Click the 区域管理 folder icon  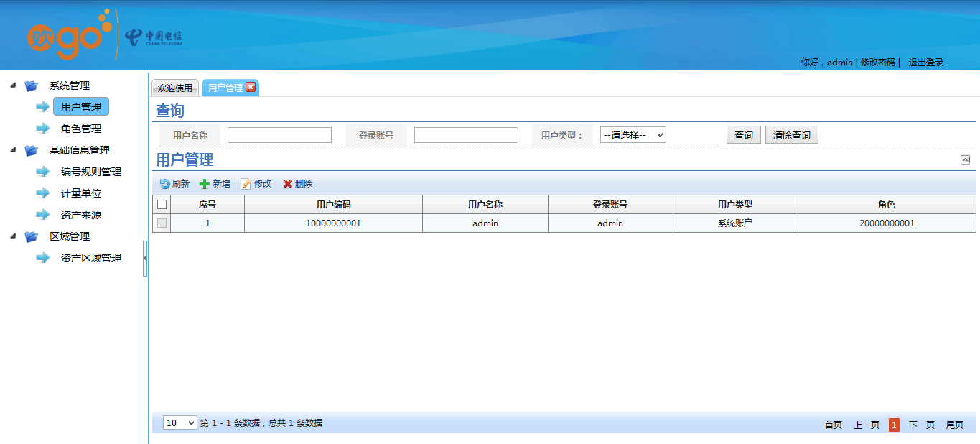tap(31, 237)
